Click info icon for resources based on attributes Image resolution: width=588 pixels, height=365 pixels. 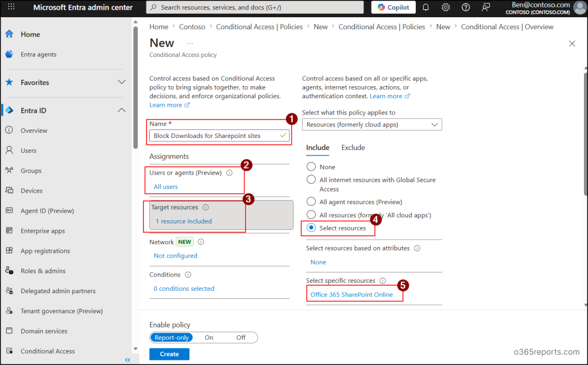(417, 248)
